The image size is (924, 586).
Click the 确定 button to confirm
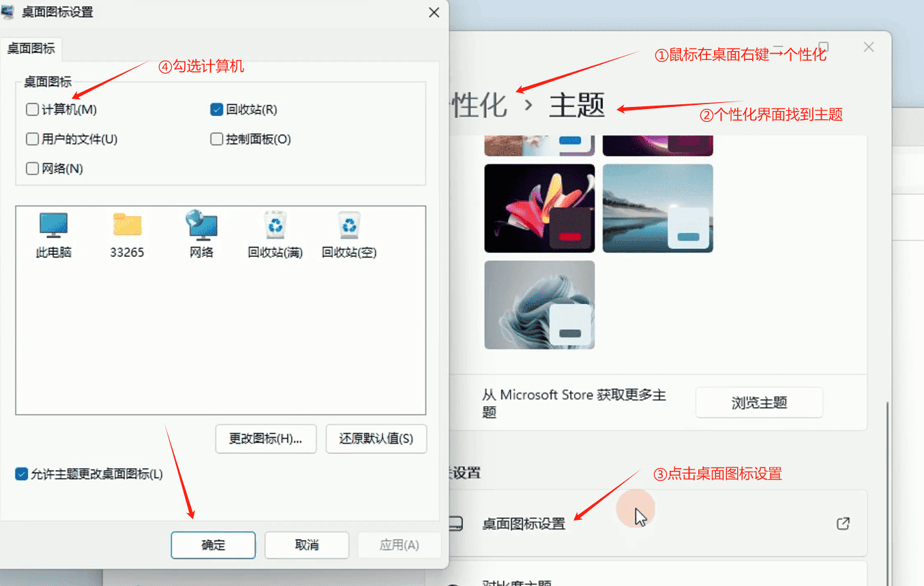tap(213, 545)
